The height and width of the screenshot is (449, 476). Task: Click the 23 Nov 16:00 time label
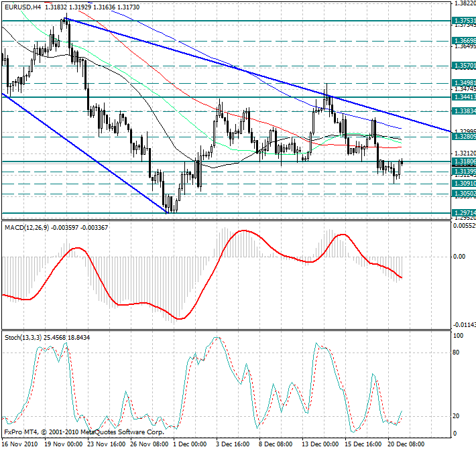coord(107,444)
